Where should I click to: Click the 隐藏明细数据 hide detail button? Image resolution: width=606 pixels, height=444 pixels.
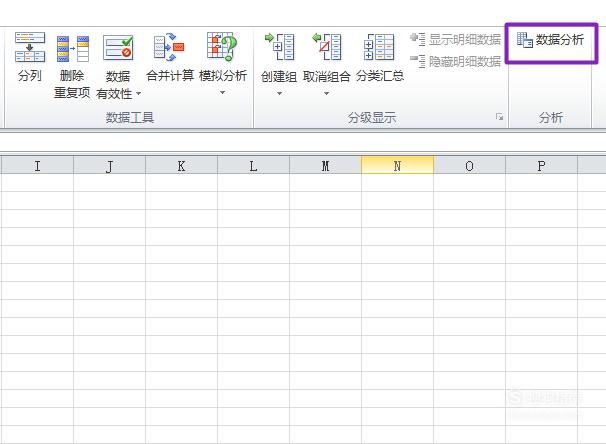pos(455,61)
